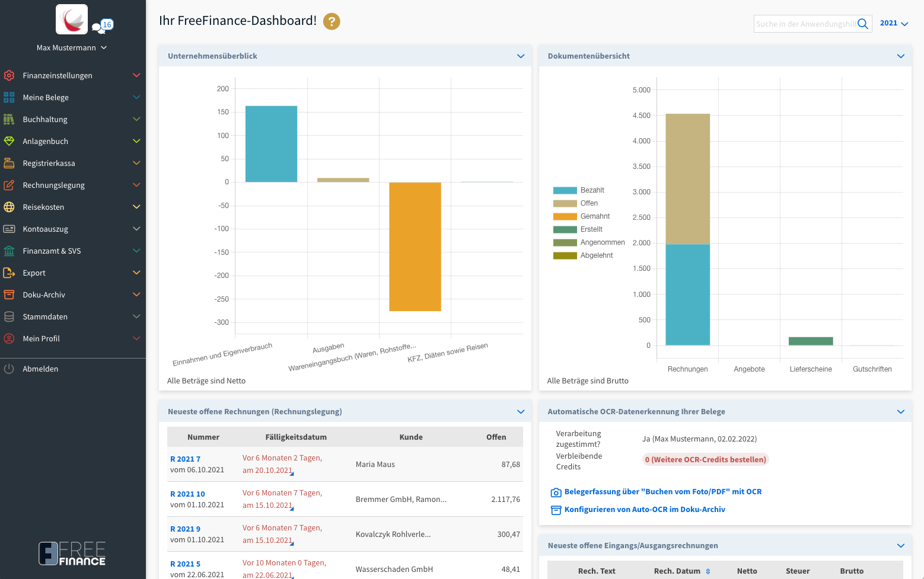Open the Max Mustermann user dropdown
The width and height of the screenshot is (924, 579).
tap(72, 47)
